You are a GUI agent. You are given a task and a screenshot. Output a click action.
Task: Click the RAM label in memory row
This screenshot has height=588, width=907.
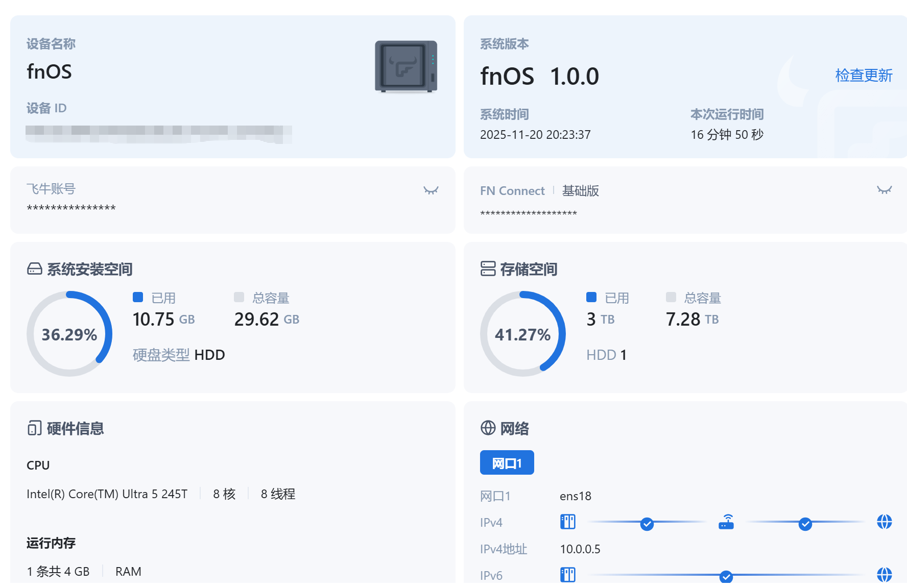click(x=128, y=572)
